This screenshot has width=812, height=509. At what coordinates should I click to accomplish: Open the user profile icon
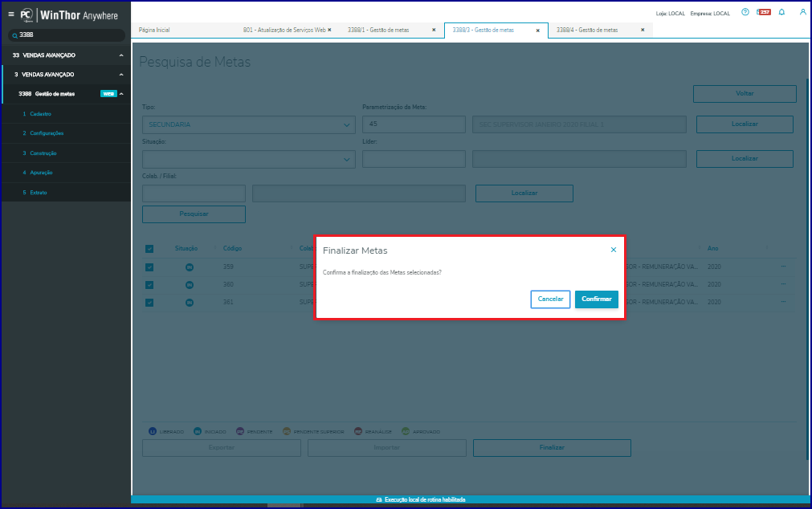coord(802,12)
